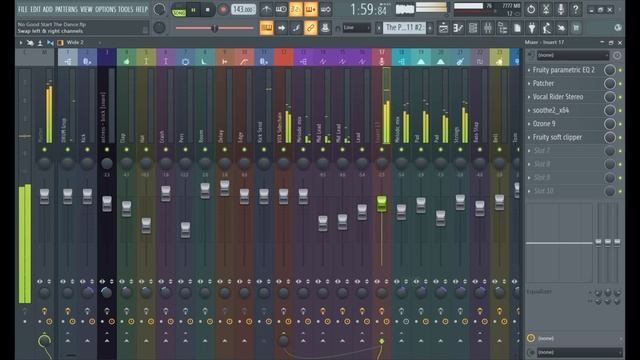This screenshot has width=640, height=360.
Task: Toggle the countdown before recording icon
Action: pyautogui.click(x=296, y=9)
